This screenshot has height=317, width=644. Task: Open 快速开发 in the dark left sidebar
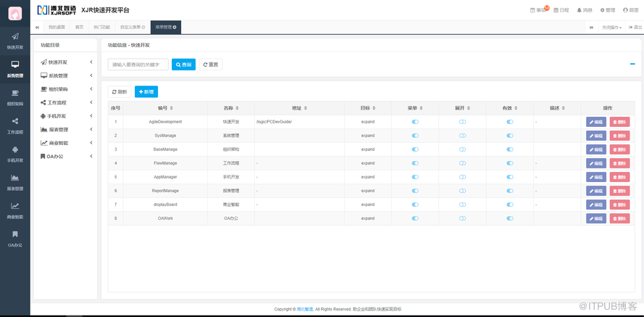pos(14,41)
